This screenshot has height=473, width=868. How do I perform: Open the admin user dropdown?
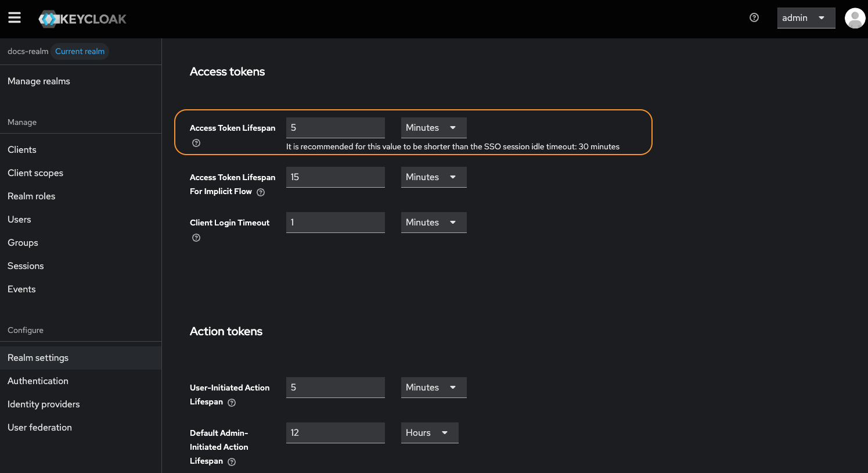(x=805, y=18)
